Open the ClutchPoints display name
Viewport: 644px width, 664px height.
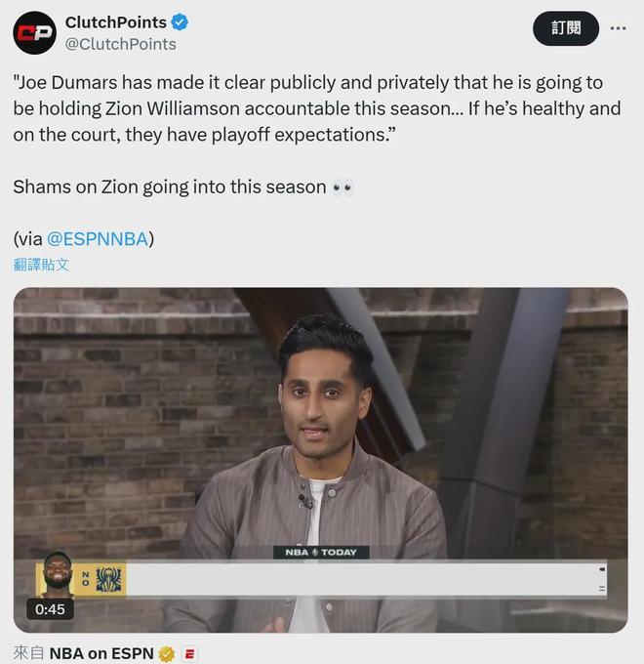(115, 22)
